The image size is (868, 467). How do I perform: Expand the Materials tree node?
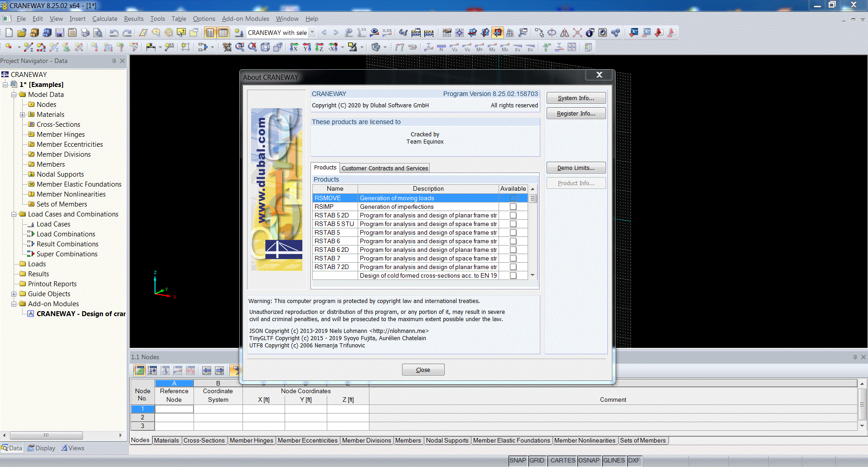tap(23, 115)
